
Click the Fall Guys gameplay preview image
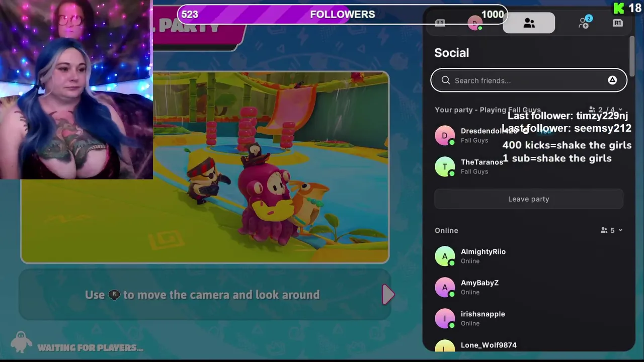coord(205,167)
